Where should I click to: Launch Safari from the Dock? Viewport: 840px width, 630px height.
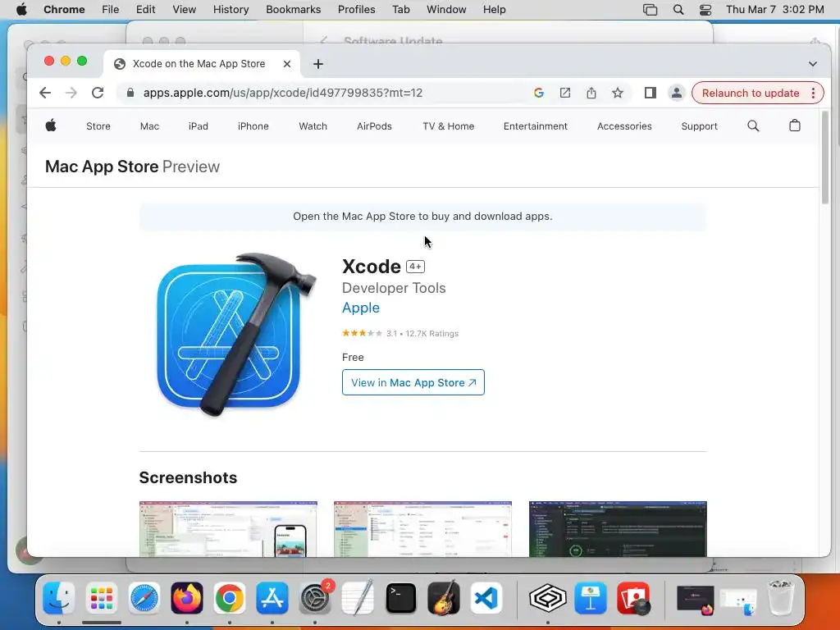click(x=144, y=598)
